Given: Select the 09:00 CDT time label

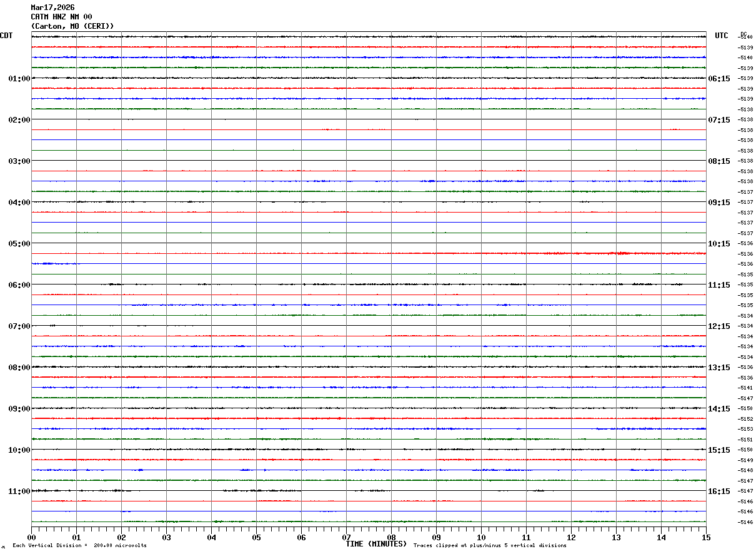Looking at the screenshot, I should click(19, 409).
